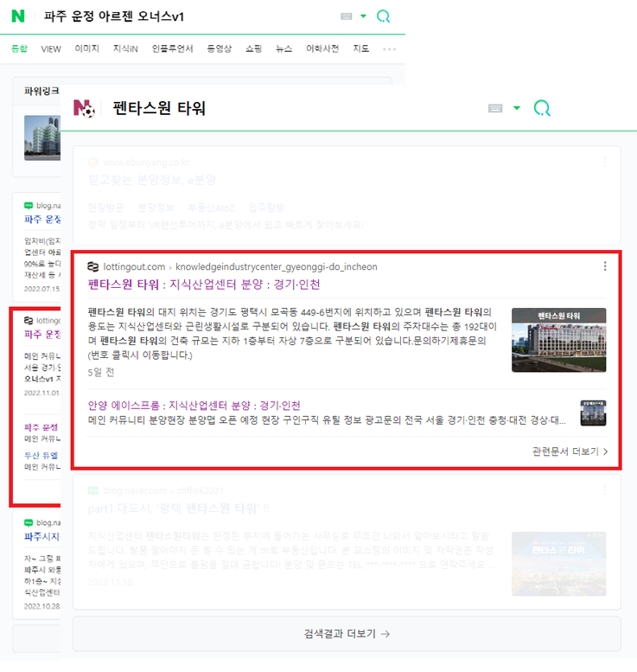Viewport: 637px width, 672px height.
Task: Open the options menu of the ebunyang ad card
Action: (605, 162)
